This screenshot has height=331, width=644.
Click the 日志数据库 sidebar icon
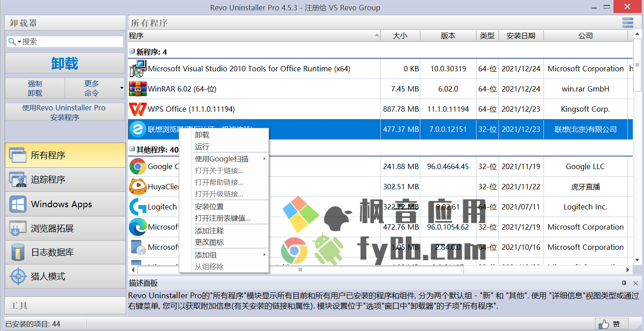(18, 253)
